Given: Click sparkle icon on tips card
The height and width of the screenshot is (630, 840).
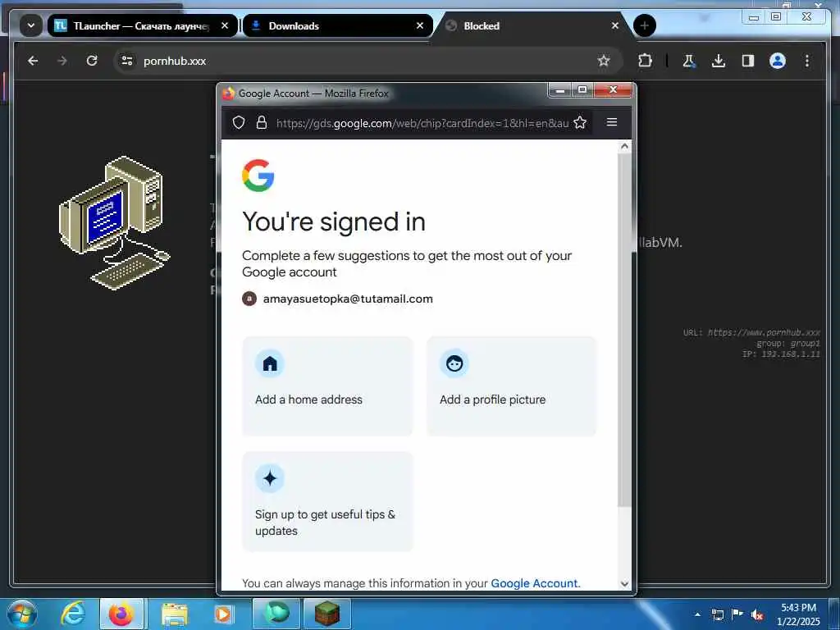Looking at the screenshot, I should pos(270,478).
